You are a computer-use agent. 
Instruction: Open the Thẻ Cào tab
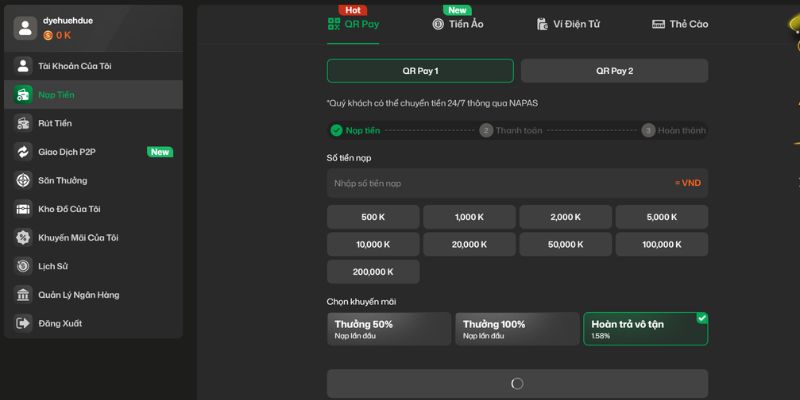click(x=680, y=24)
